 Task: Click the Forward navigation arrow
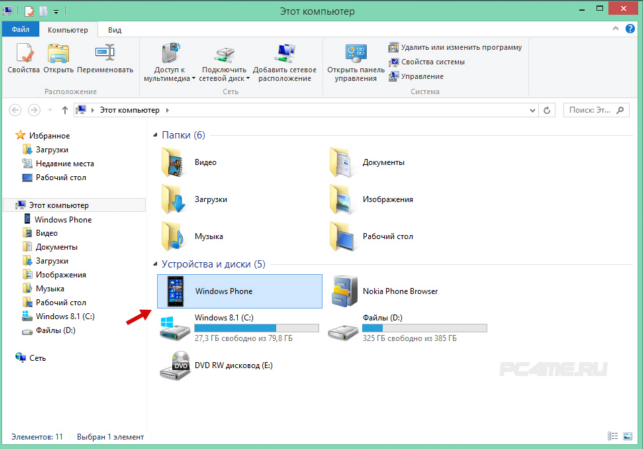tap(34, 110)
